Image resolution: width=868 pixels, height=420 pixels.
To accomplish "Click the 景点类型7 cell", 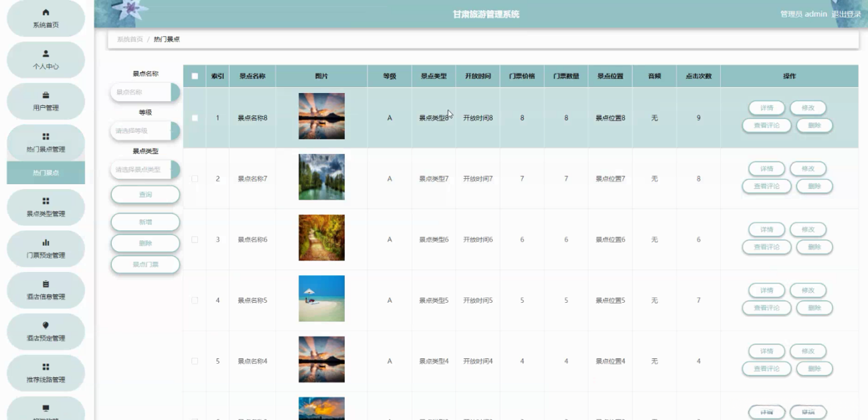I will point(434,179).
